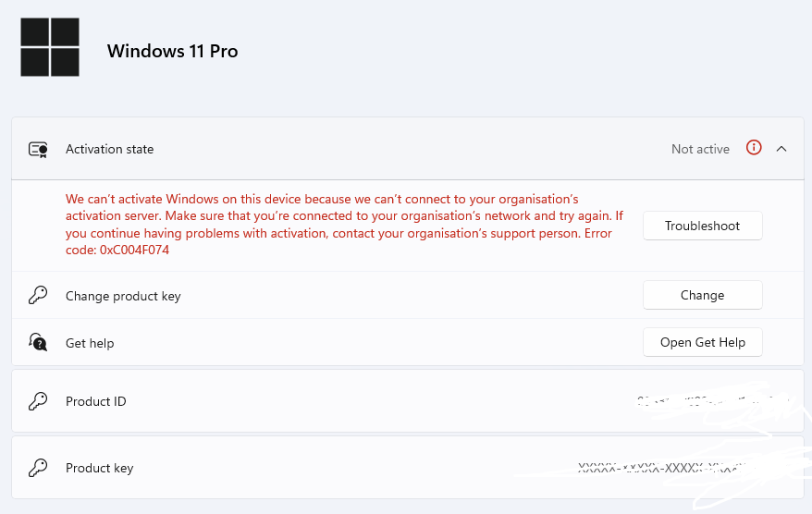Select the Change product key label

tap(123, 296)
